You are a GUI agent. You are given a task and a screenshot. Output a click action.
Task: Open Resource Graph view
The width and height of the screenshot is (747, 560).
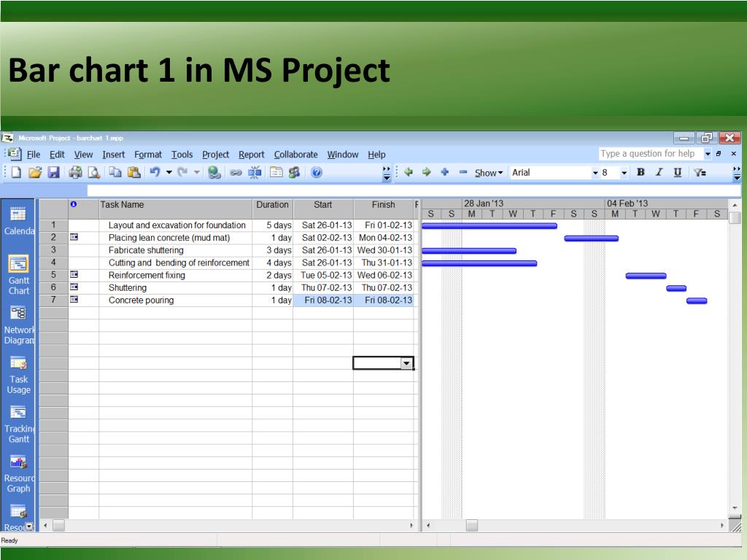point(18,474)
